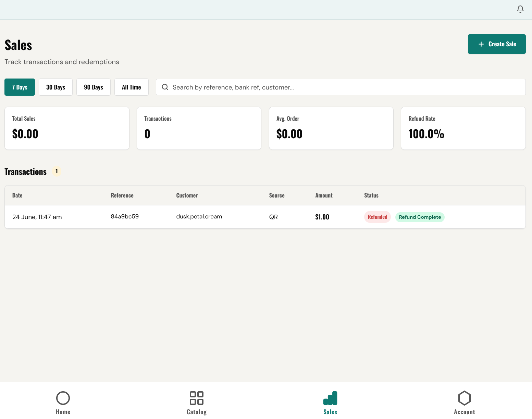Click the transactions count badge 1
532x419 pixels.
click(x=57, y=171)
